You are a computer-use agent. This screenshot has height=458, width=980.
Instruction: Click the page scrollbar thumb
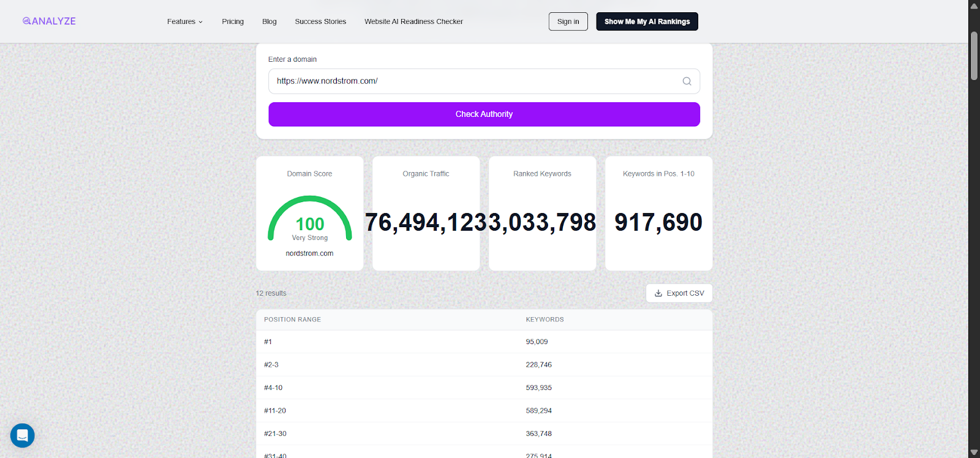click(974, 56)
